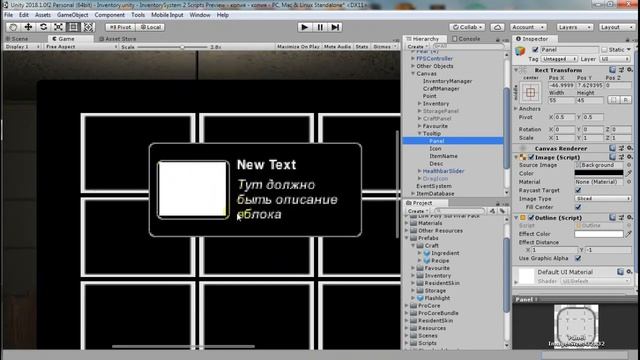Open Outline (Script) gear menu
This screenshot has height=360, width=640.
[x=630, y=218]
